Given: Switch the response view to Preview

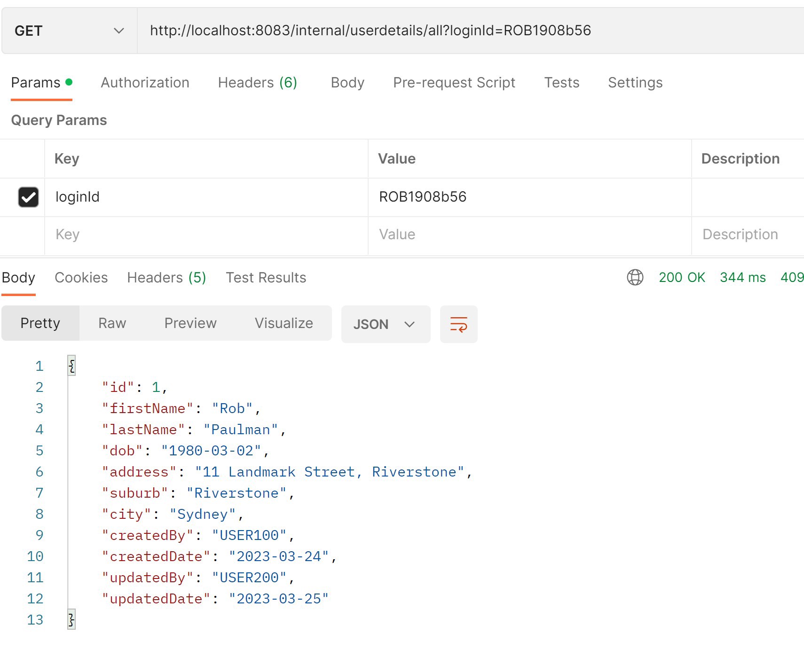Looking at the screenshot, I should click(x=190, y=323).
